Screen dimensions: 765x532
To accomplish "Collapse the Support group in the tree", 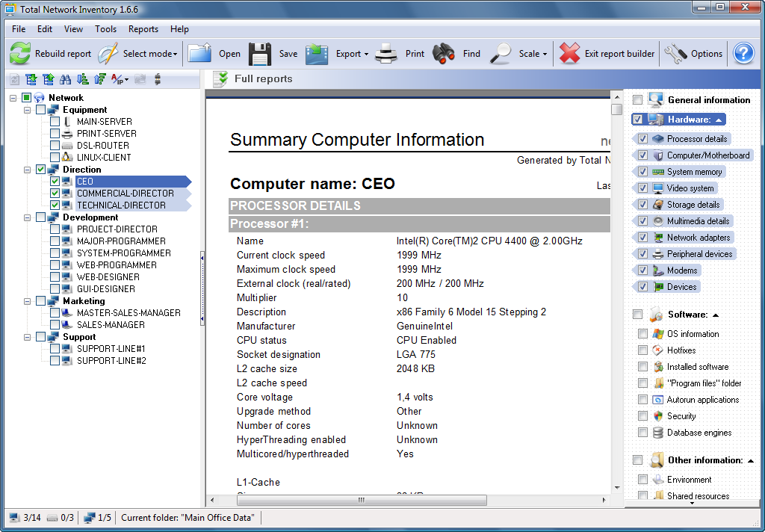I will (28, 337).
